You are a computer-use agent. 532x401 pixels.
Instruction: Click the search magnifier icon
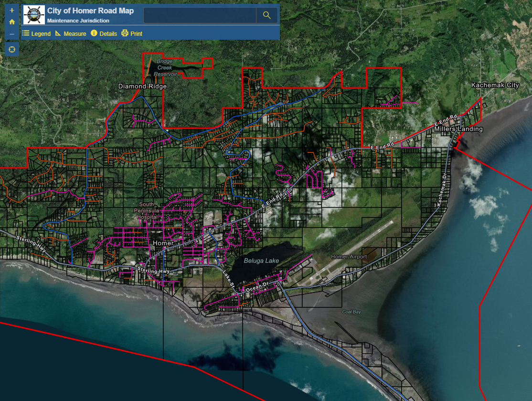coord(266,15)
